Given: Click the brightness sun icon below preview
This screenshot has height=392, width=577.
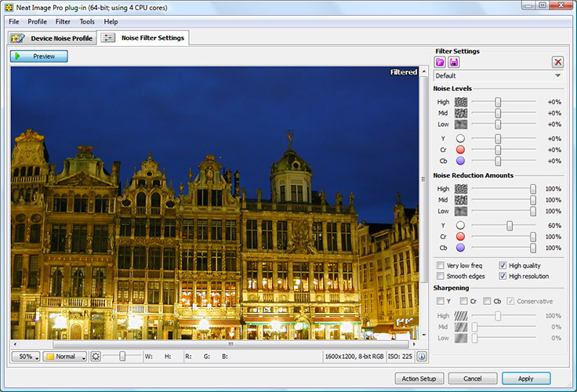Looking at the screenshot, I should point(96,356).
